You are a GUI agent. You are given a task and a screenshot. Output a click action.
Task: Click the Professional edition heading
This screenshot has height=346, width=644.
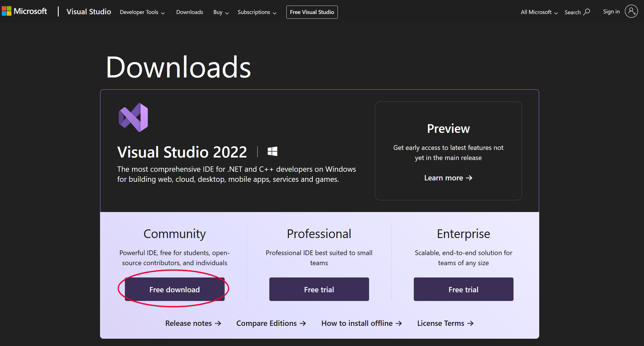point(319,234)
